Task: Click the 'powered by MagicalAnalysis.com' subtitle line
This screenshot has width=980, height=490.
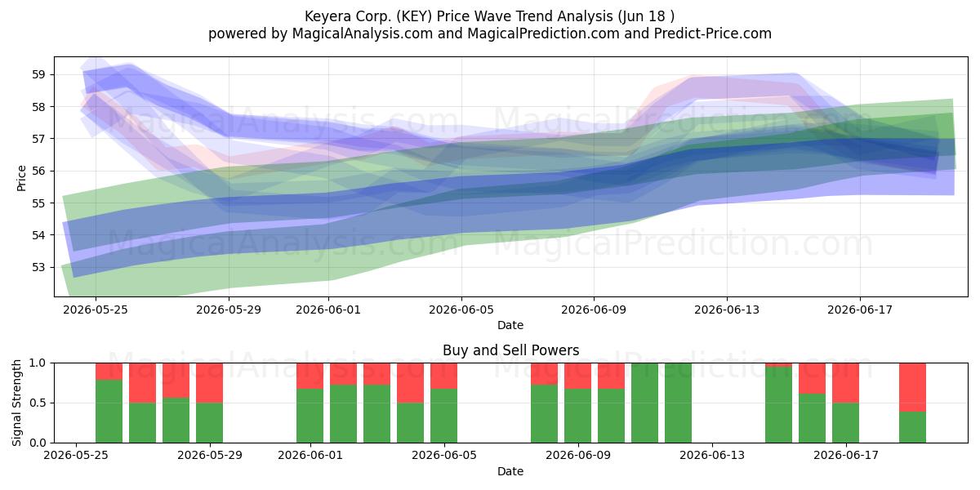Action: [490, 33]
